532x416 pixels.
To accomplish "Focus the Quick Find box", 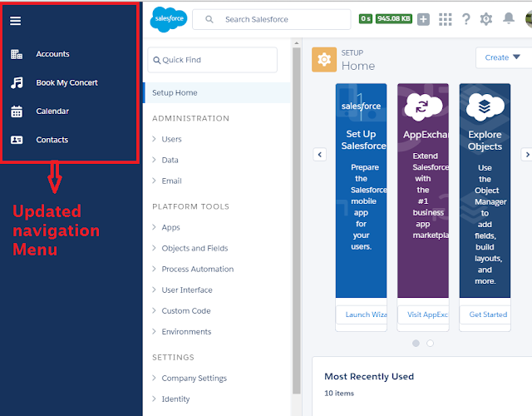I will (213, 60).
